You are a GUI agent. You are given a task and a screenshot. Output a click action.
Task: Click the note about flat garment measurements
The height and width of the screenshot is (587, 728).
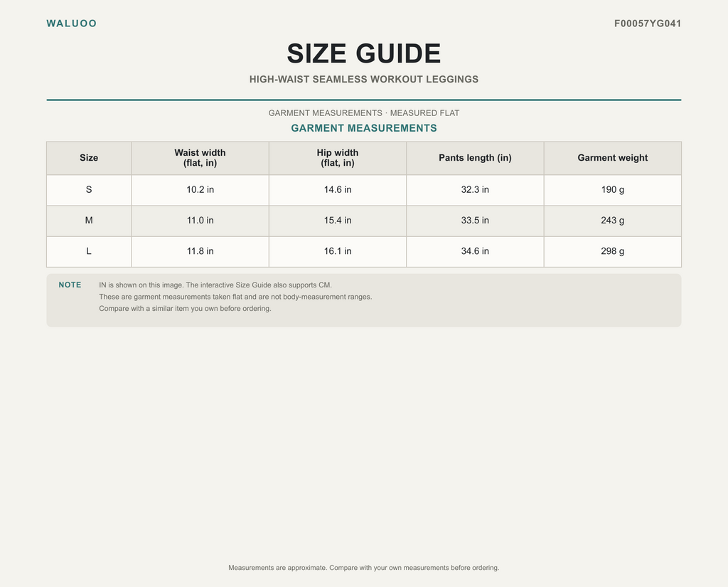pos(235,297)
